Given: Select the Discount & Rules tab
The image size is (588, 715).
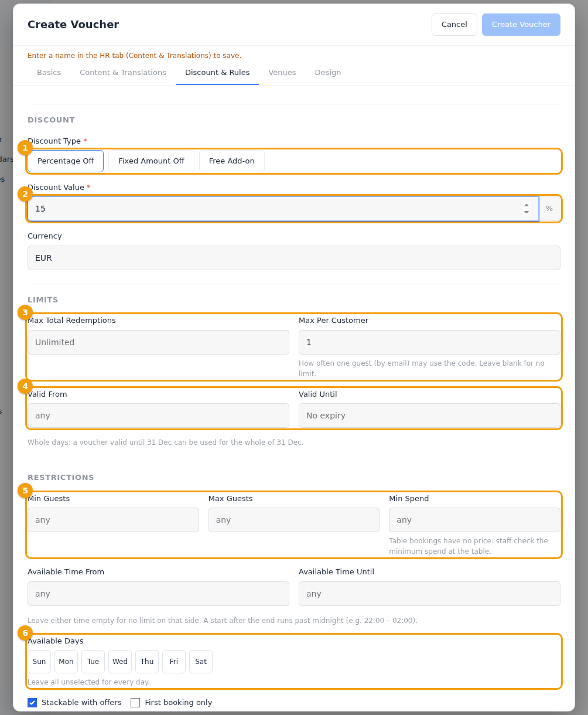Looking at the screenshot, I should coord(217,73).
